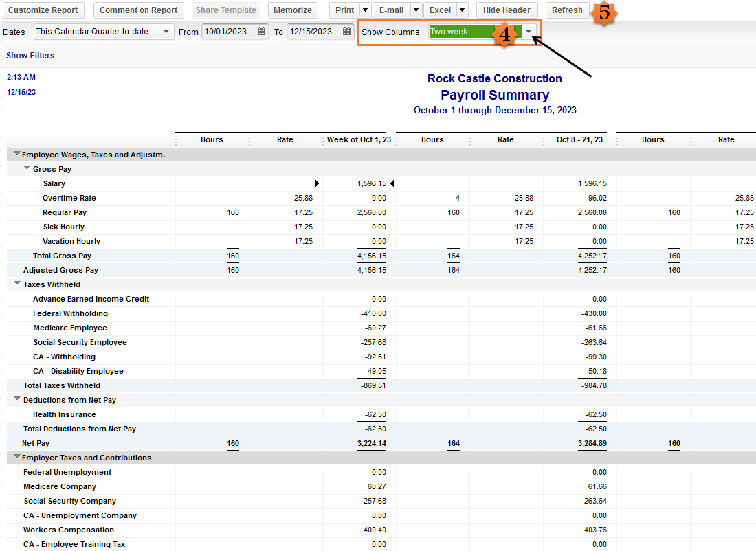The height and width of the screenshot is (551, 756).
Task: Select the Federal Unemployment row label
Action: tap(67, 473)
